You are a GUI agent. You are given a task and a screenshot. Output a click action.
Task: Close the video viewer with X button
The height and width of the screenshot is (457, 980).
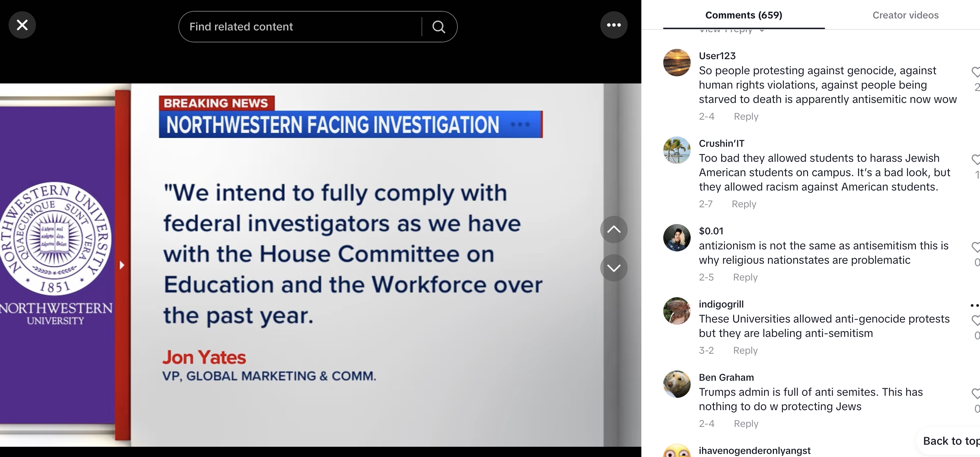pyautogui.click(x=22, y=25)
